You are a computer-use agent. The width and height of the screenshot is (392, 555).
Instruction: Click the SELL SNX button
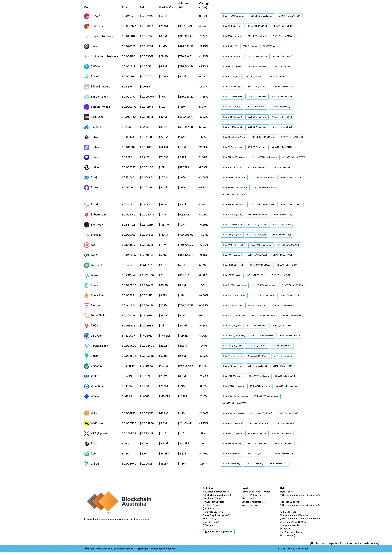pyautogui.click(x=258, y=225)
